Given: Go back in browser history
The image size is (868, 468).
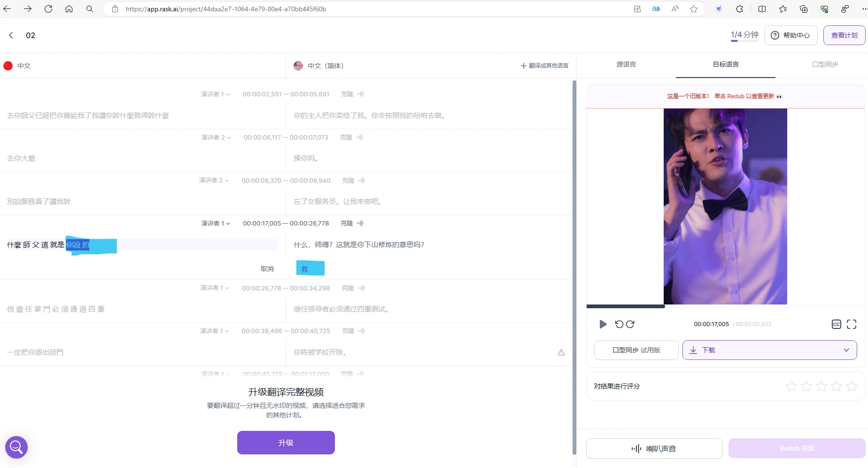Looking at the screenshot, I should [7, 9].
